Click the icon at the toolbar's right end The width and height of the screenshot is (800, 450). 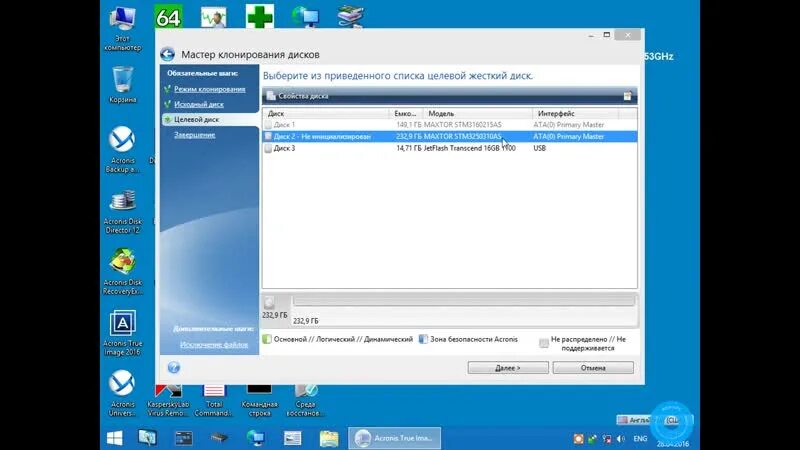(x=628, y=96)
